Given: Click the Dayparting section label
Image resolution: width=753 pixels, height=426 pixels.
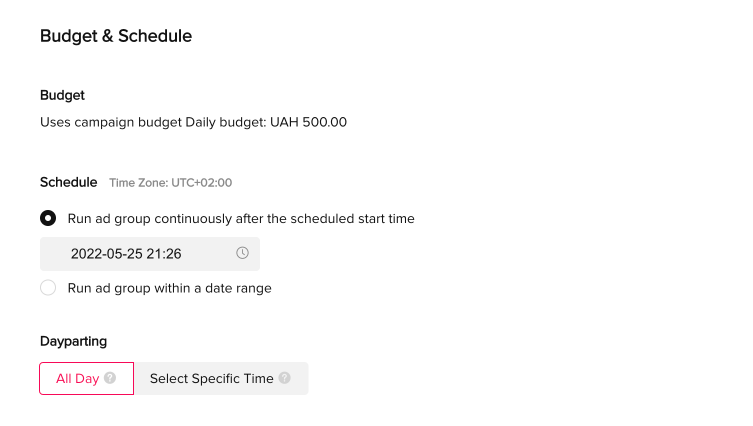Looking at the screenshot, I should click(x=73, y=341).
